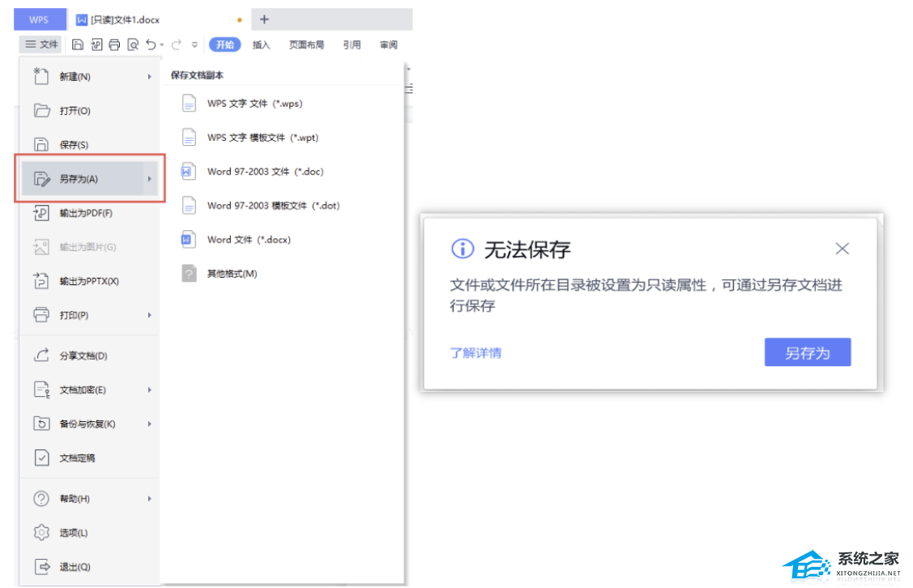
Task: Click the undo arrow icon
Action: [x=151, y=45]
